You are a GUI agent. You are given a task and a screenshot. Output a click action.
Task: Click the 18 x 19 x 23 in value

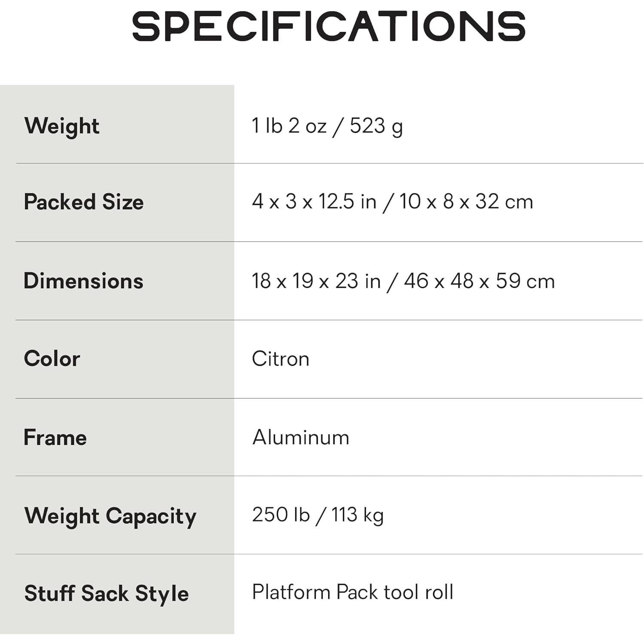point(316,281)
